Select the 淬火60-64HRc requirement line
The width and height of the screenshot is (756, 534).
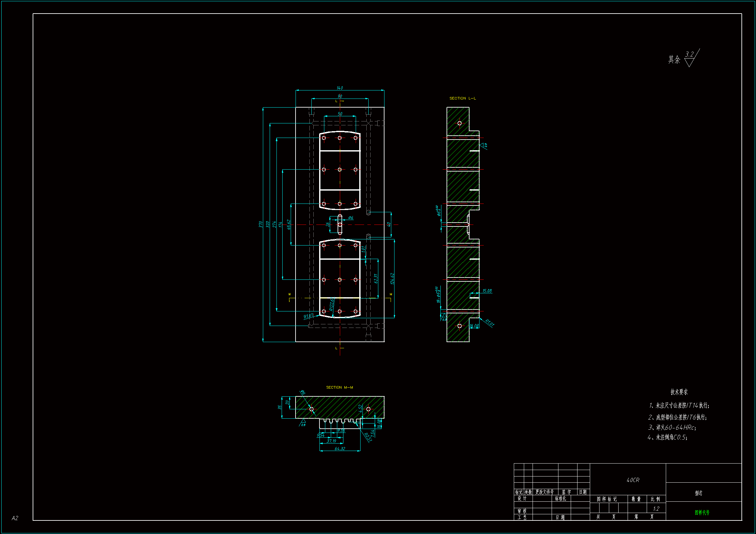[x=672, y=427]
